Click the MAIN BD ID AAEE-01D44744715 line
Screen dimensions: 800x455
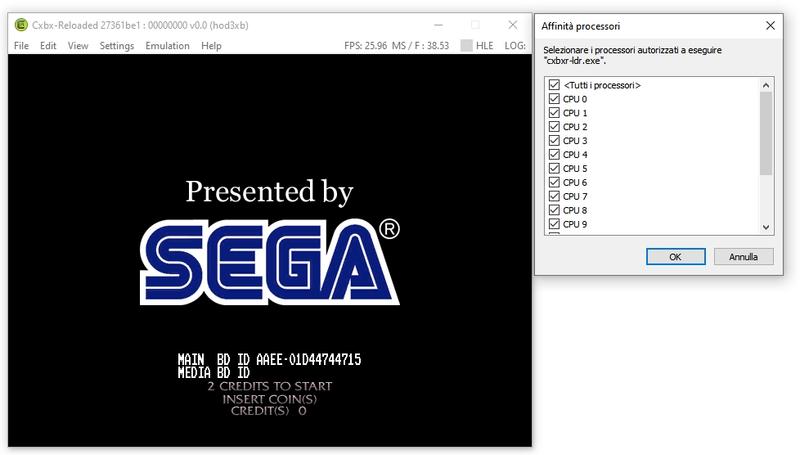click(x=269, y=360)
